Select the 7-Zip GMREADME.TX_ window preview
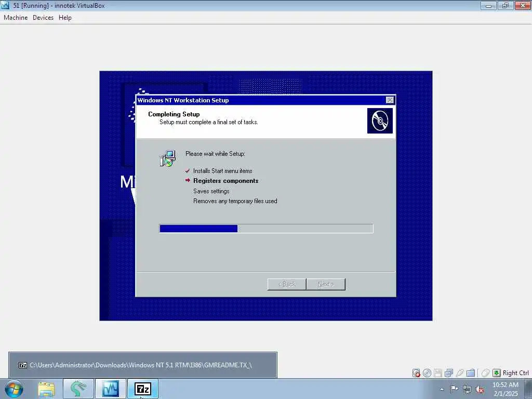This screenshot has width=532, height=399. (143, 365)
